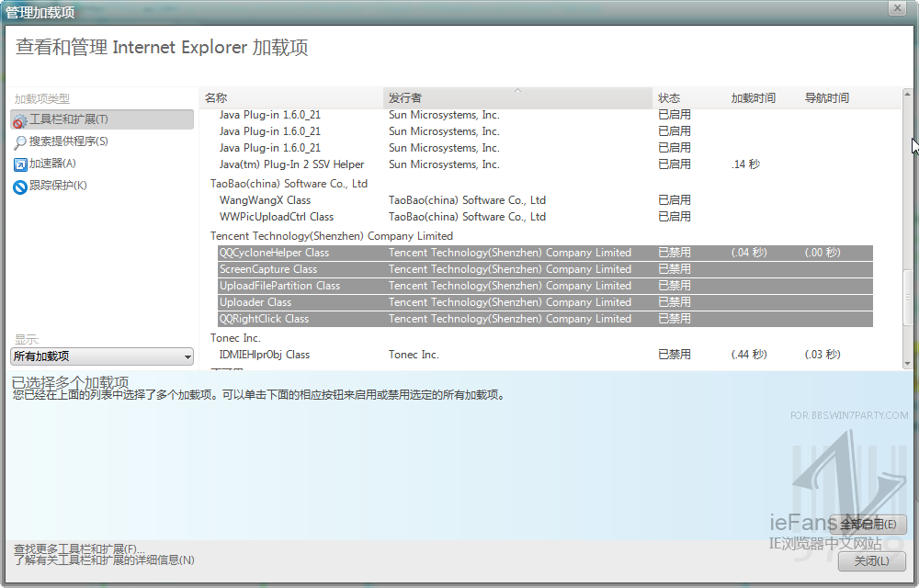Sort list by 发行者 column header
Image resolution: width=919 pixels, height=588 pixels.
click(516, 98)
